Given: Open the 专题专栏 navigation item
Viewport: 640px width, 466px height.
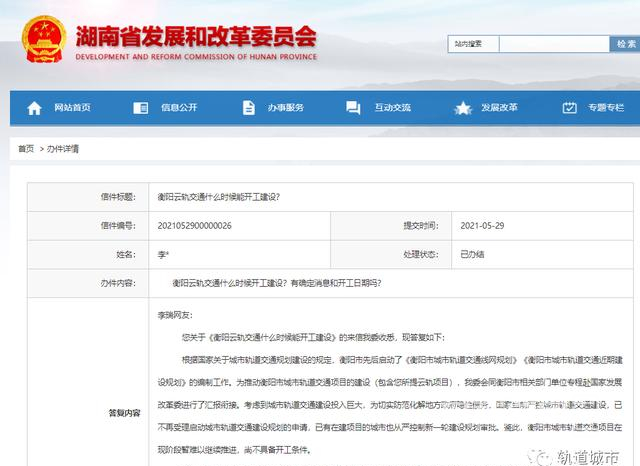Looking at the screenshot, I should 608,108.
